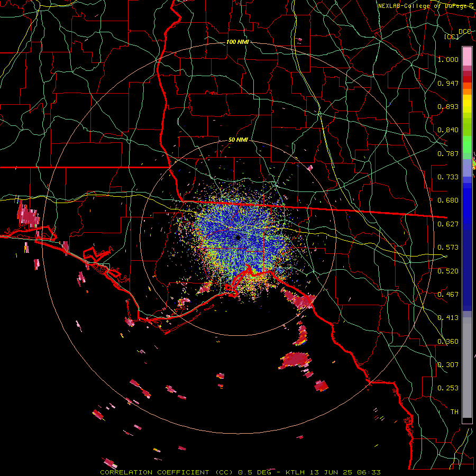476x476 pixels.
Task: Select the 0.360 scale label
Action: click(448, 341)
